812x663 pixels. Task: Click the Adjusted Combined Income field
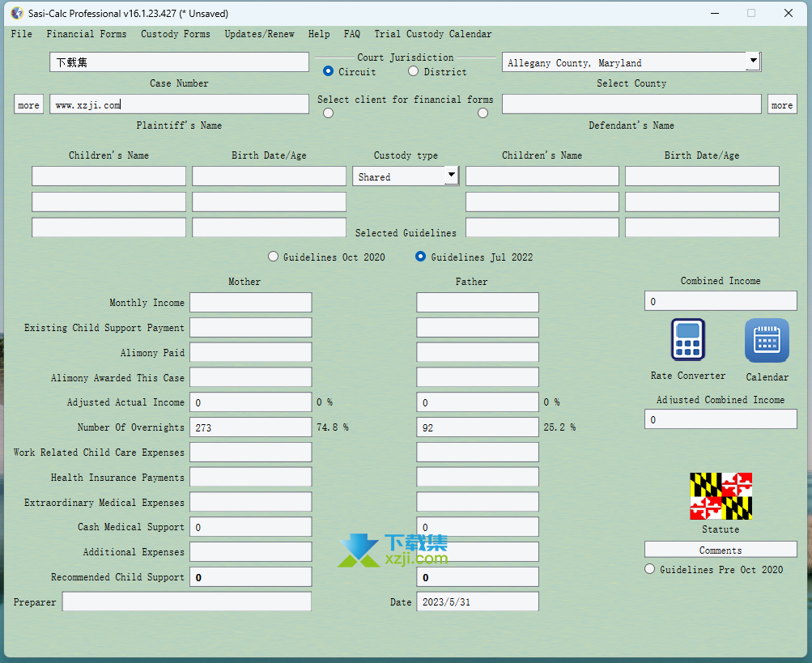721,419
